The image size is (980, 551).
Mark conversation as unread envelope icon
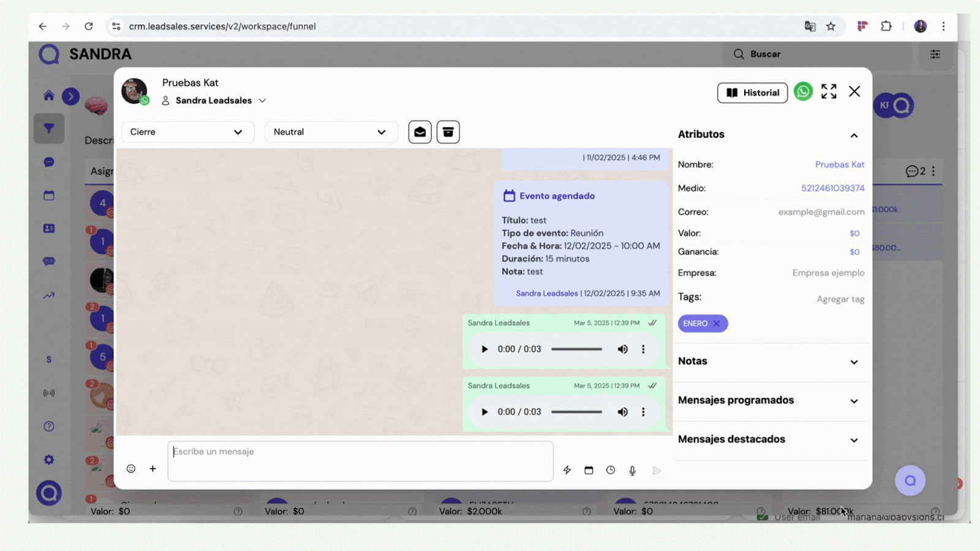(420, 132)
